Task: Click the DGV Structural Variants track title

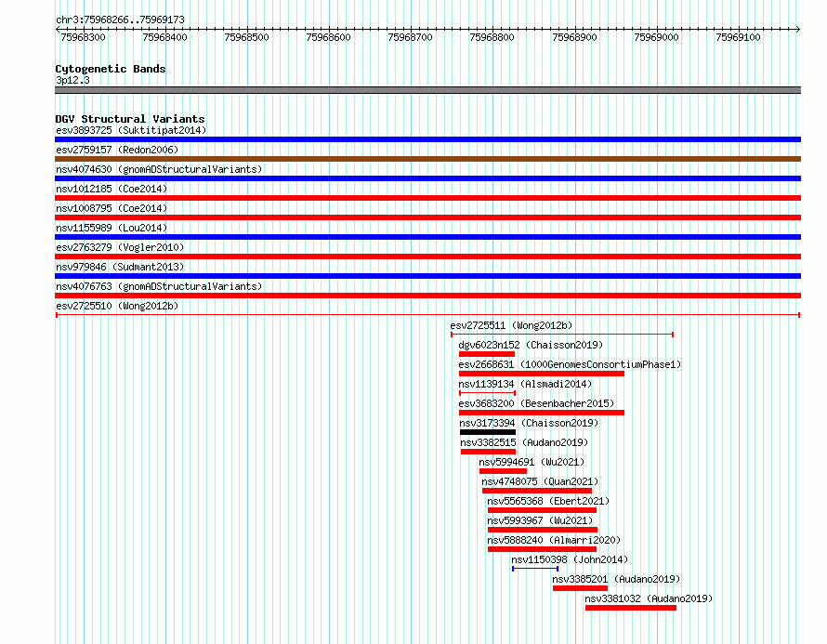Action: click(130, 119)
